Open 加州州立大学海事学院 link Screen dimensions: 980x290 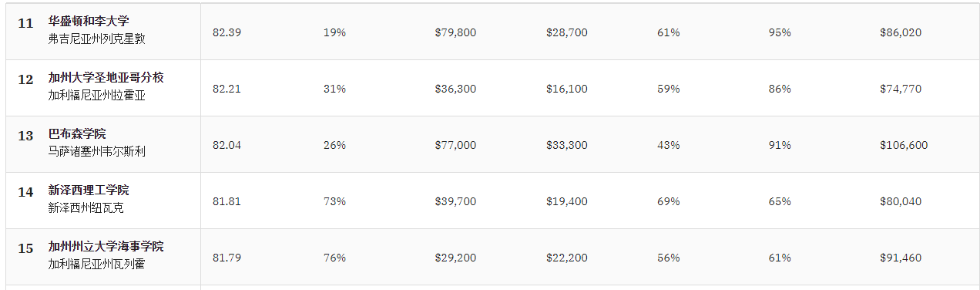[x=106, y=247]
